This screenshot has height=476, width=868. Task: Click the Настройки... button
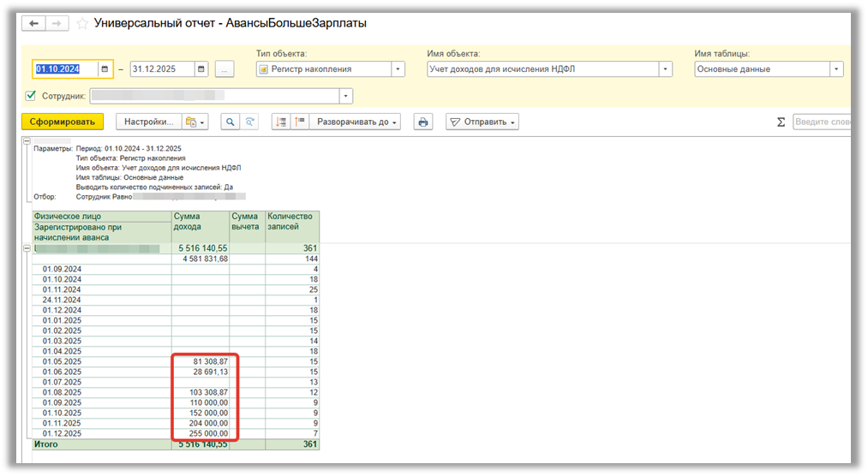pos(149,122)
